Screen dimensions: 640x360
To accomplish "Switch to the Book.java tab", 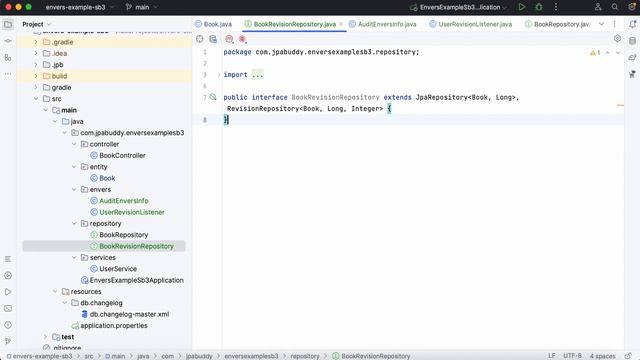I will (213, 24).
